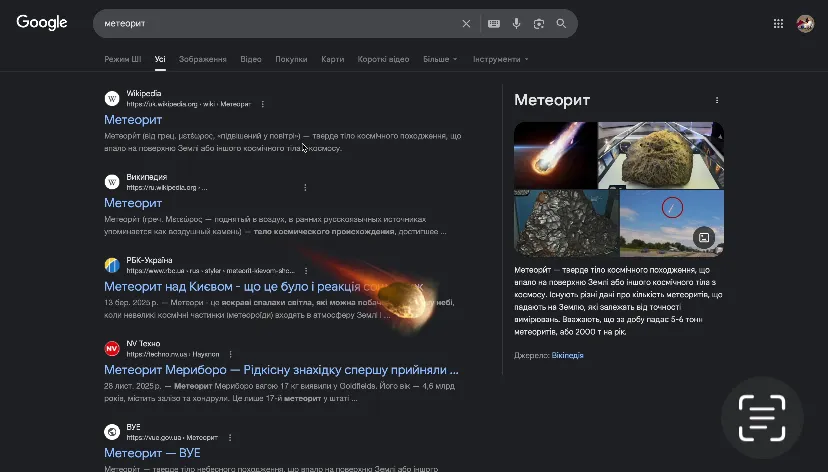Open the Ukrainian Wikipedia Метеорит link
828x472 pixels.
click(133, 120)
